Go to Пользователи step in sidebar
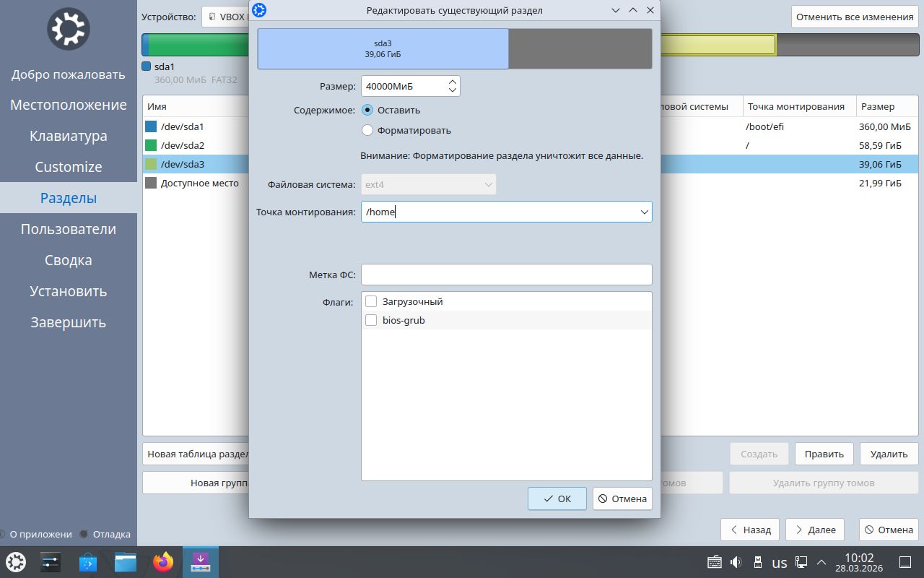 coord(69,229)
